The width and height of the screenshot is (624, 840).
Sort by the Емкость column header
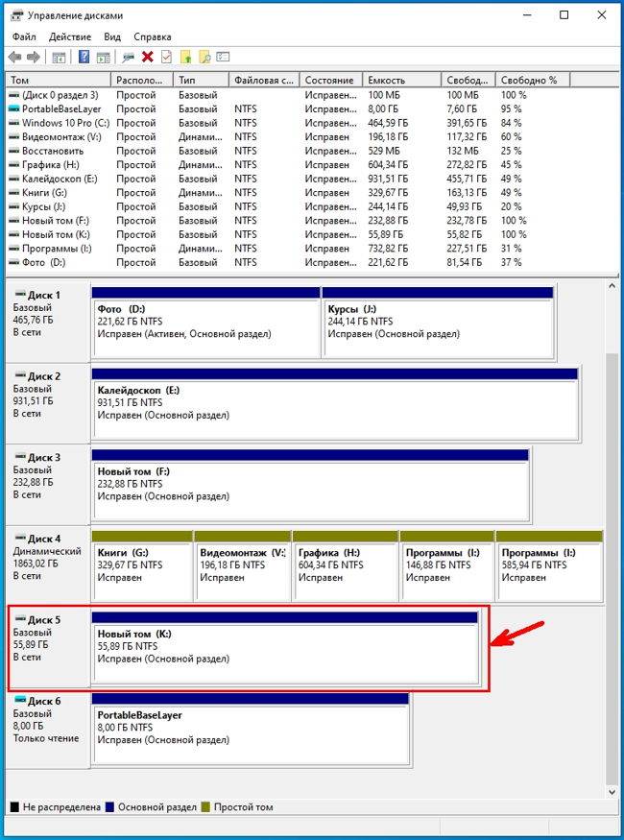(401, 80)
